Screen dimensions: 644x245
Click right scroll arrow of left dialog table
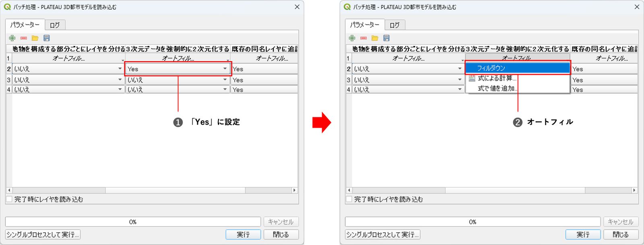tap(295, 190)
